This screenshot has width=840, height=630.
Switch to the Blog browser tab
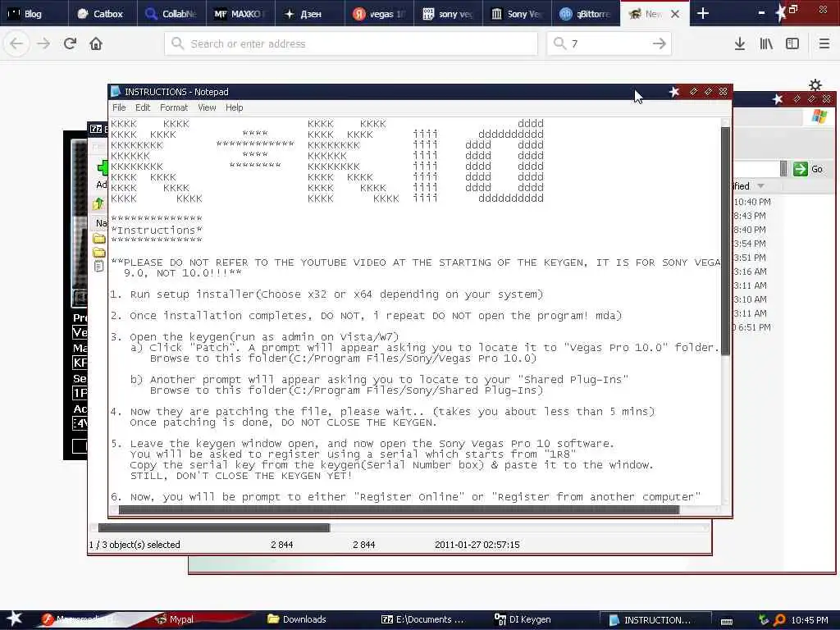tap(34, 13)
